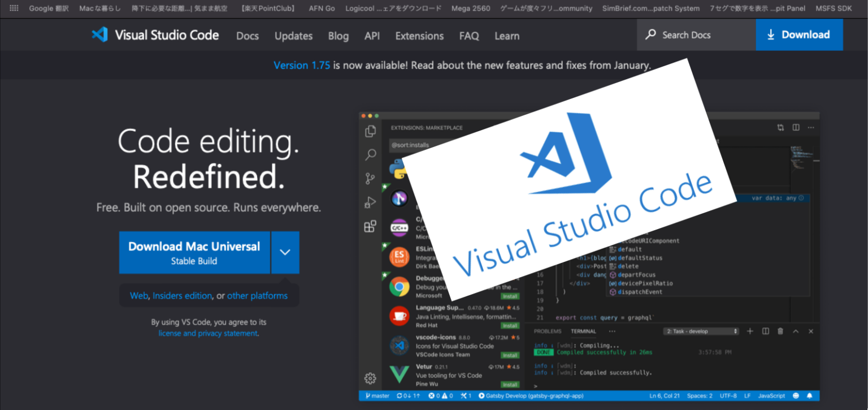This screenshot has height=410, width=868.
Task: Open the Insiders edition link
Action: tap(182, 295)
